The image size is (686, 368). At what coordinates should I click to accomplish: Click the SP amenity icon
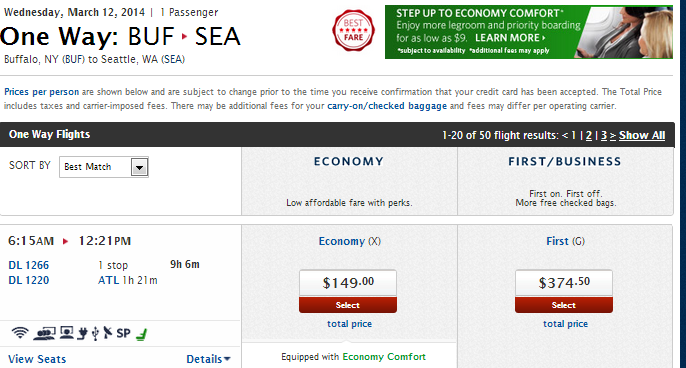point(123,333)
